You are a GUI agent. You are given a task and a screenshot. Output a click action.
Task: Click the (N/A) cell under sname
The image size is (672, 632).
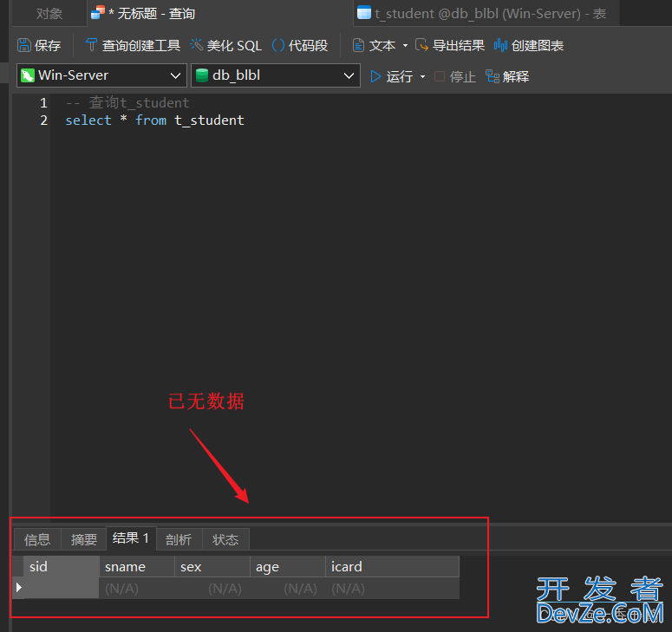pos(137,589)
